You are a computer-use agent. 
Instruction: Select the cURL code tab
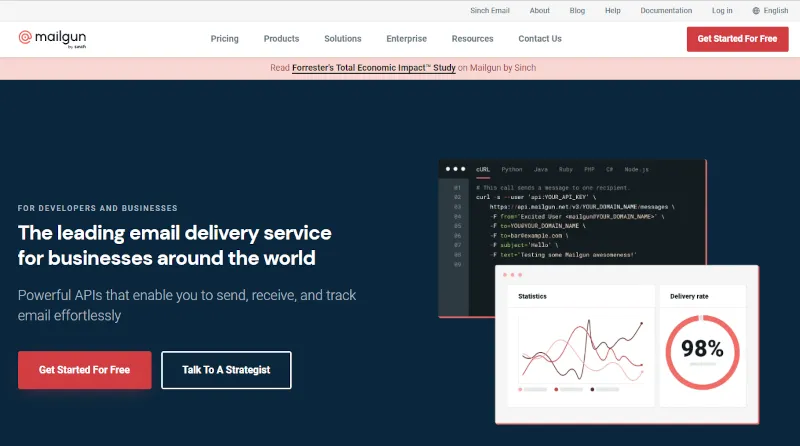coord(483,169)
